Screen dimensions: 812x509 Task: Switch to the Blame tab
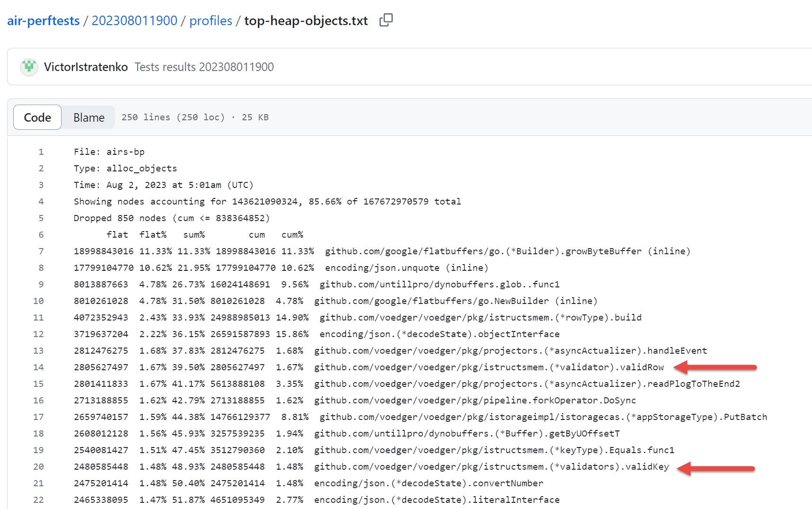click(88, 117)
